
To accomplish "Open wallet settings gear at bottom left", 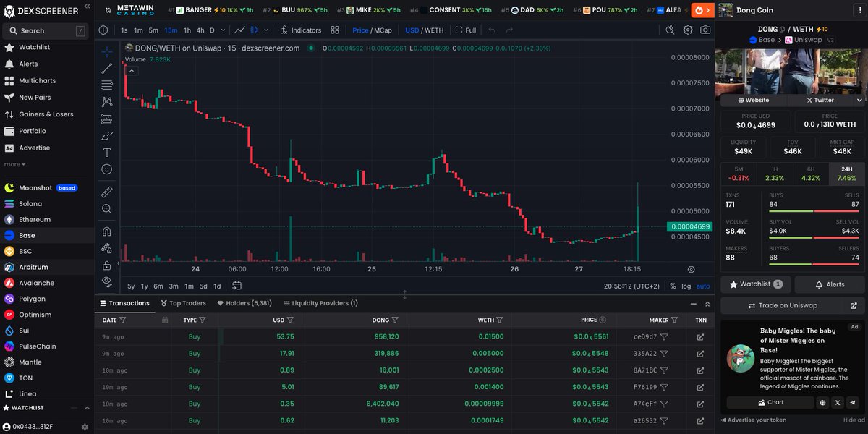I will click(85, 427).
